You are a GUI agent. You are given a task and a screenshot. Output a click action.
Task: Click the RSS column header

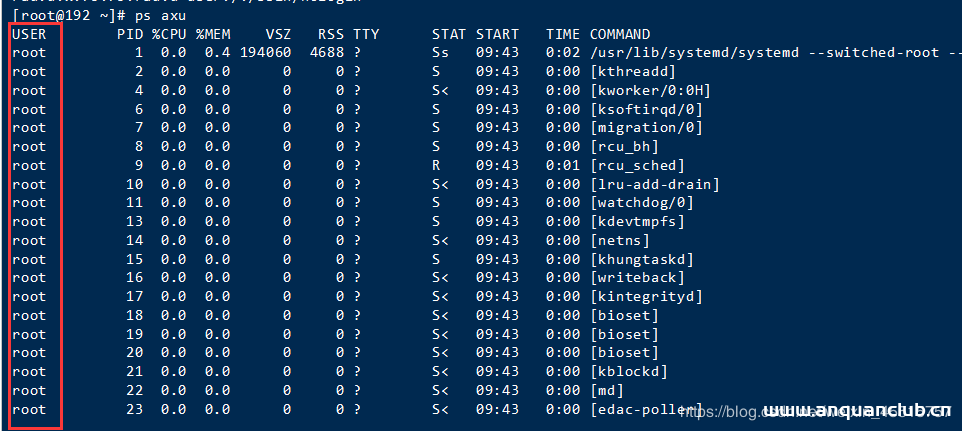330,34
